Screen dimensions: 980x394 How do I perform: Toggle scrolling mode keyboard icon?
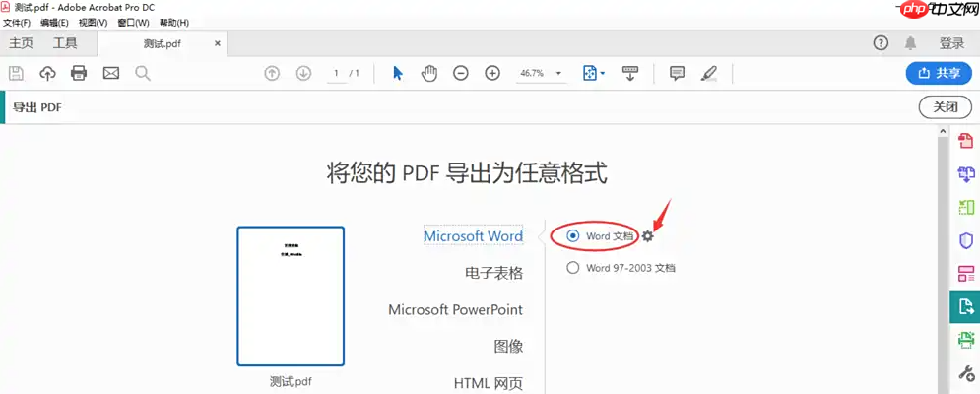point(629,73)
